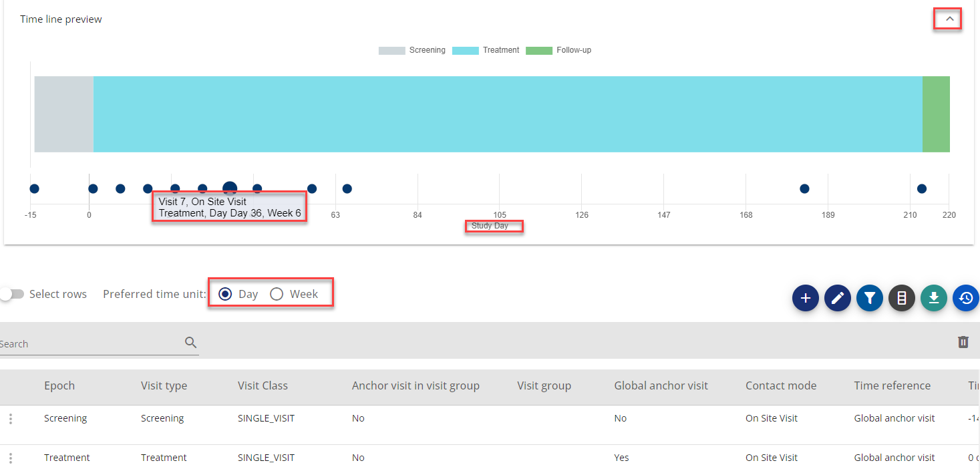Click the enlarged Visit 7 timeline dot
The width and height of the screenshot is (980, 473).
tap(230, 189)
